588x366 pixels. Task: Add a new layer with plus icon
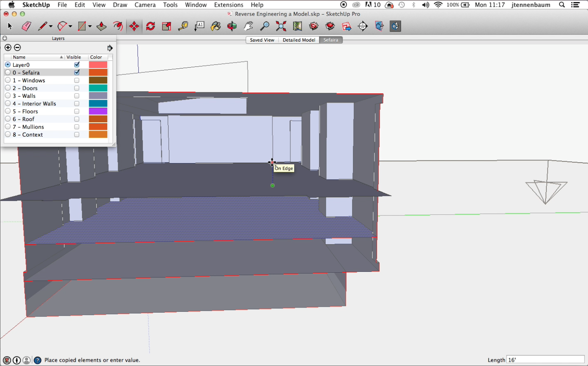point(8,47)
